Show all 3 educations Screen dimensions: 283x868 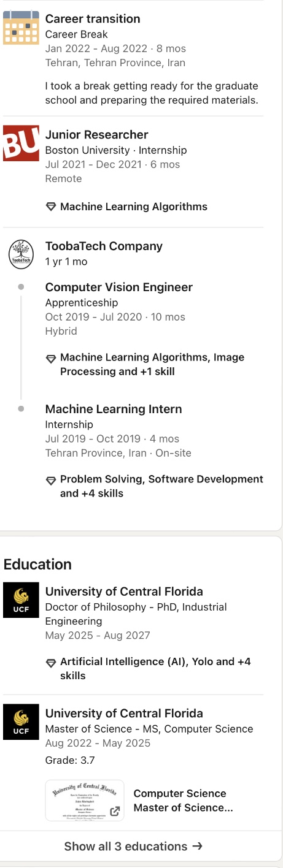point(133,847)
